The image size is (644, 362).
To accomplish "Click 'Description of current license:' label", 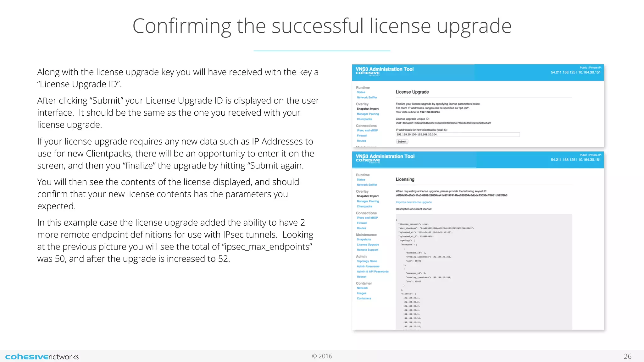I will click(414, 209).
